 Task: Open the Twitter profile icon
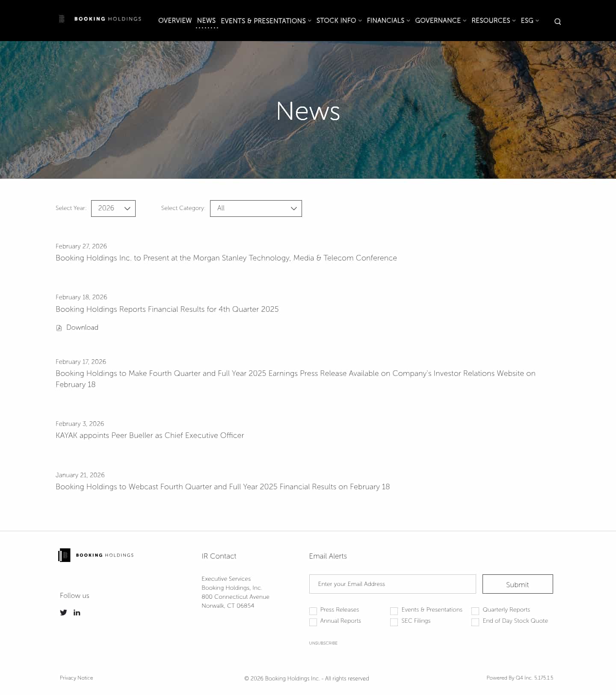[63, 612]
